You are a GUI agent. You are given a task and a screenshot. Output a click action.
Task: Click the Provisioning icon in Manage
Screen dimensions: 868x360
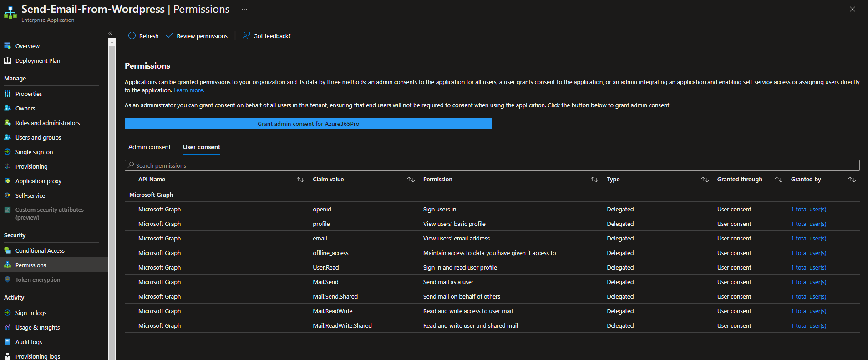pos(7,166)
